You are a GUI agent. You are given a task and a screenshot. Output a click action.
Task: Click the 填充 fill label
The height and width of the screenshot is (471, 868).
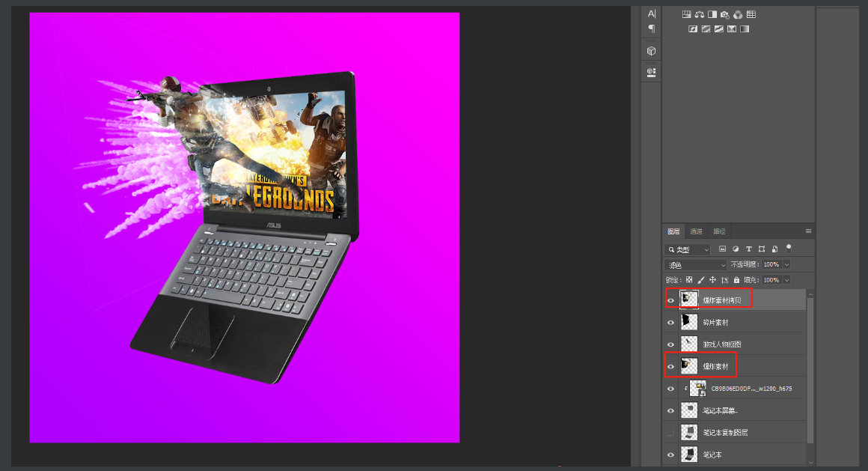751,280
